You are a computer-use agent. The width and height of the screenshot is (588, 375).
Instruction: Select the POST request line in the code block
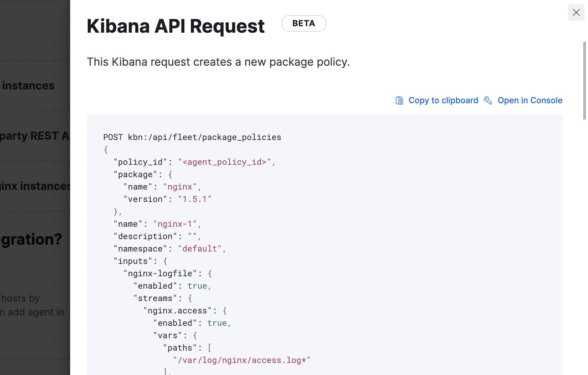tap(192, 137)
